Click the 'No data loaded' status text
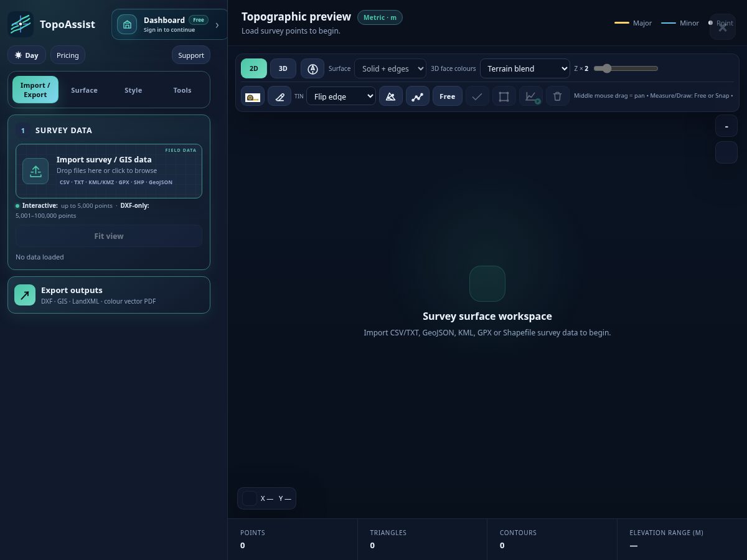The width and height of the screenshot is (747, 560). pos(40,257)
